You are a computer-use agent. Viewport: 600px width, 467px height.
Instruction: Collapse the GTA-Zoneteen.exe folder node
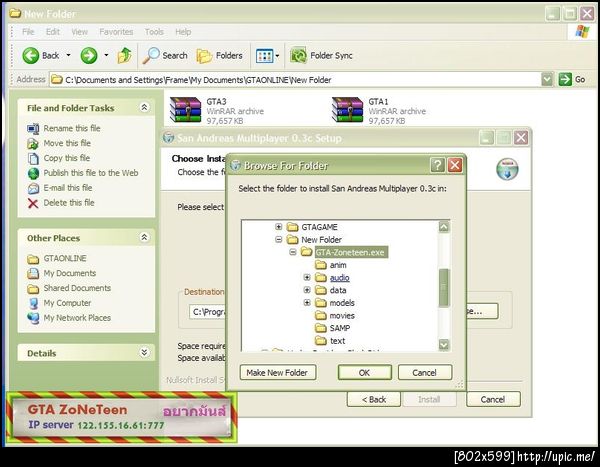(x=293, y=252)
